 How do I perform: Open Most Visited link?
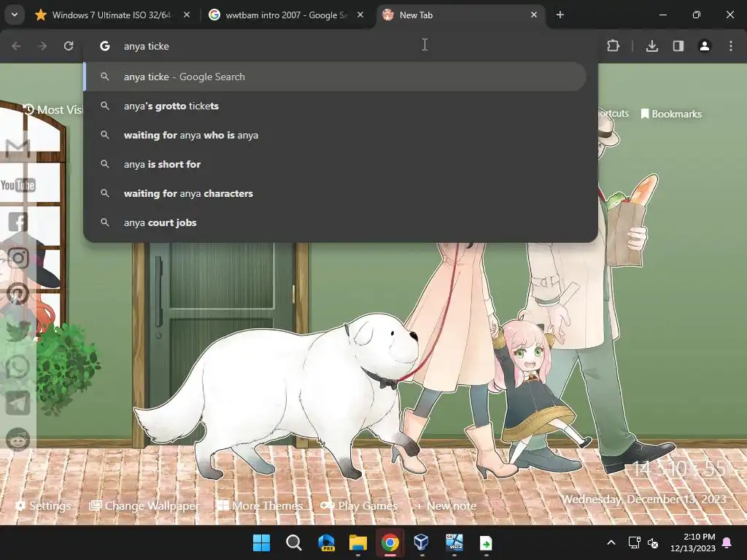(x=53, y=109)
